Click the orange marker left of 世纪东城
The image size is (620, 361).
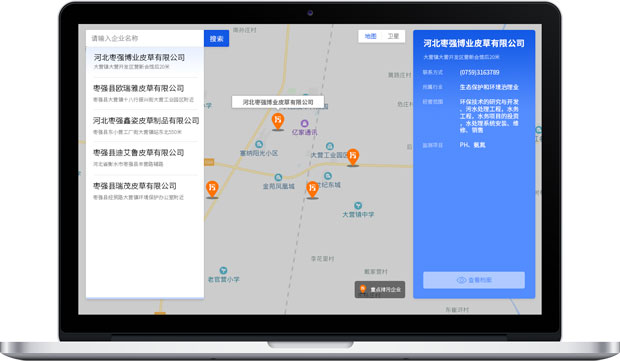click(x=312, y=190)
